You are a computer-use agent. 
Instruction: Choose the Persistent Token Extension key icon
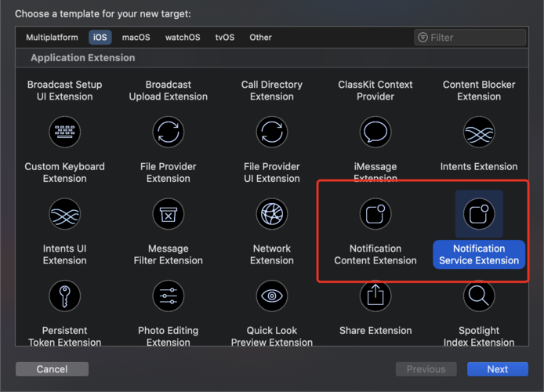[64, 296]
